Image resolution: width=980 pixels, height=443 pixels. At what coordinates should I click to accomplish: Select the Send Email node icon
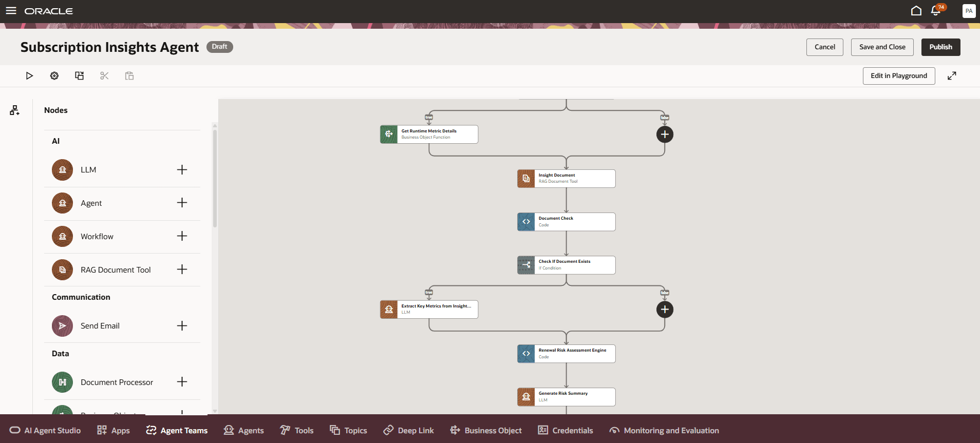[62, 326]
